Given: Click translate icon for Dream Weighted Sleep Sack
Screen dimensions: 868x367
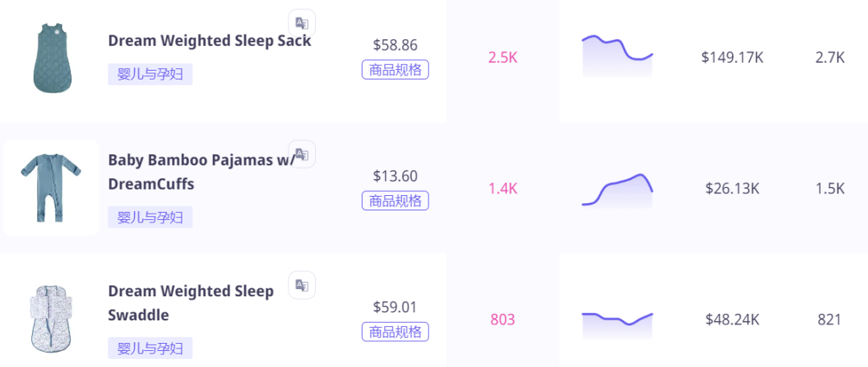Looking at the screenshot, I should (301, 23).
